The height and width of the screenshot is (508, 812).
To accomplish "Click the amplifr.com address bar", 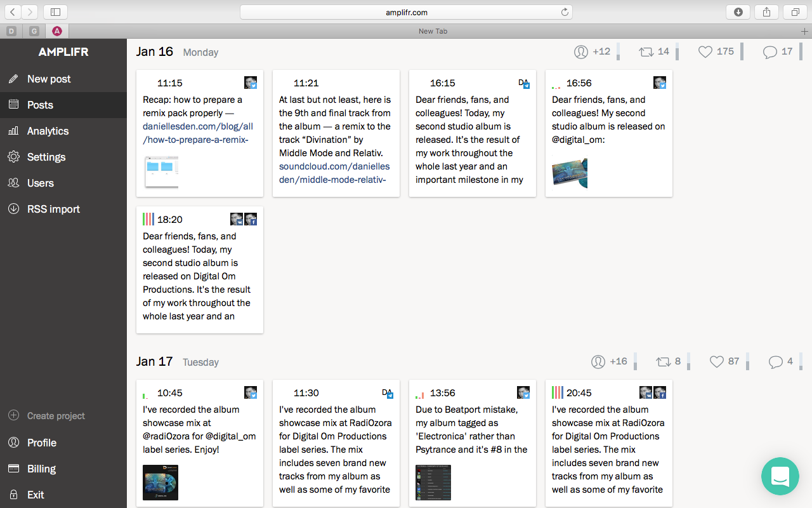I will point(406,12).
